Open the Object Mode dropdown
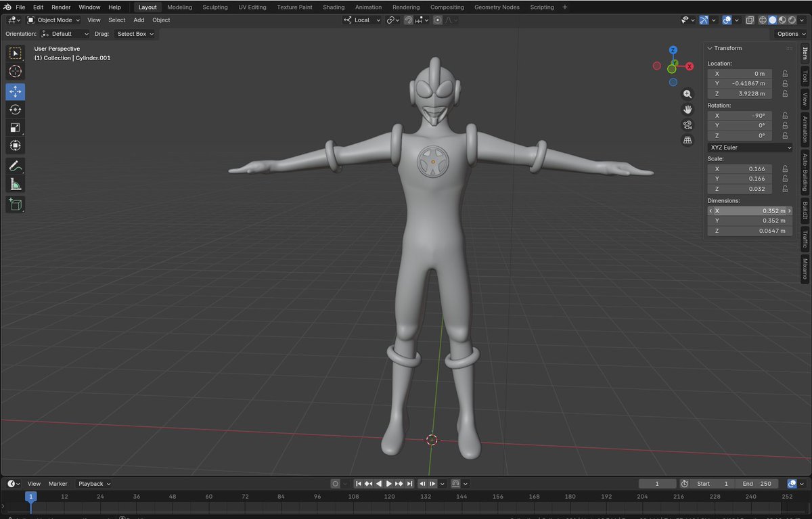 click(53, 20)
